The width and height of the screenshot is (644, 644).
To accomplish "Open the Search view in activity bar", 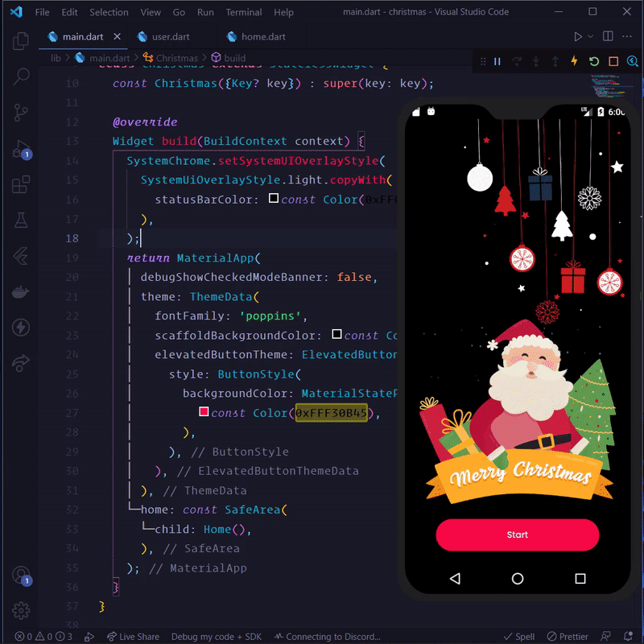I will point(21,76).
